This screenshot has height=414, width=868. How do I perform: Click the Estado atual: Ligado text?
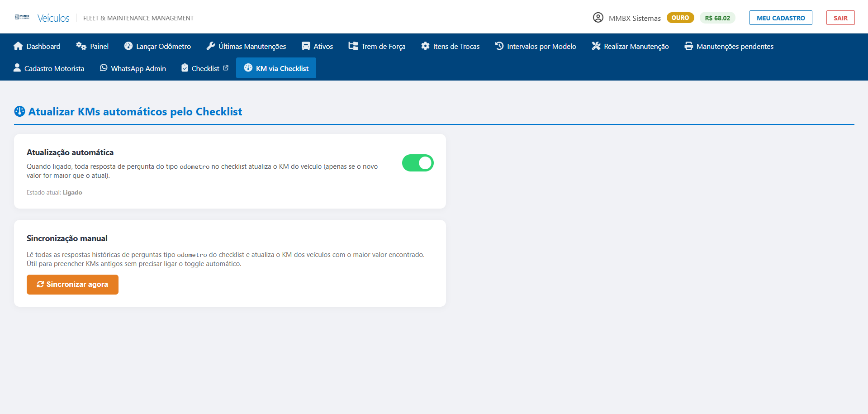point(54,192)
